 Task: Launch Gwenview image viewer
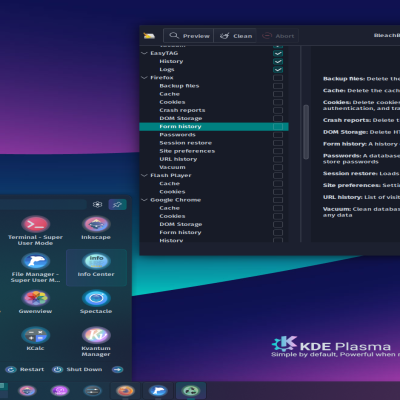(35, 298)
